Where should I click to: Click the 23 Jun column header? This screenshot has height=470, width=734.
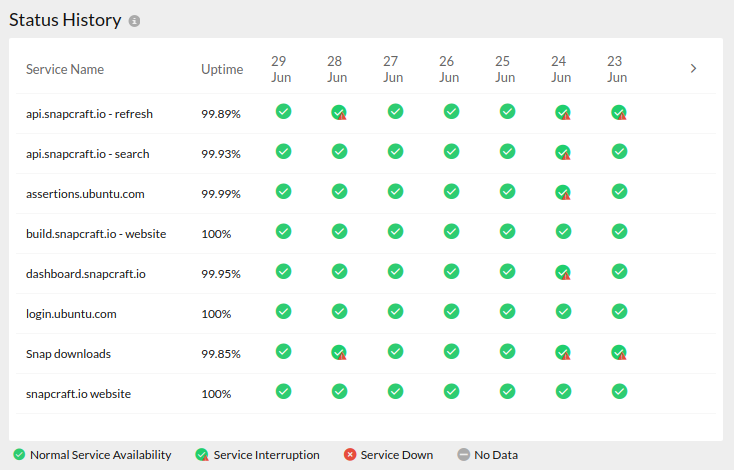pos(617,69)
